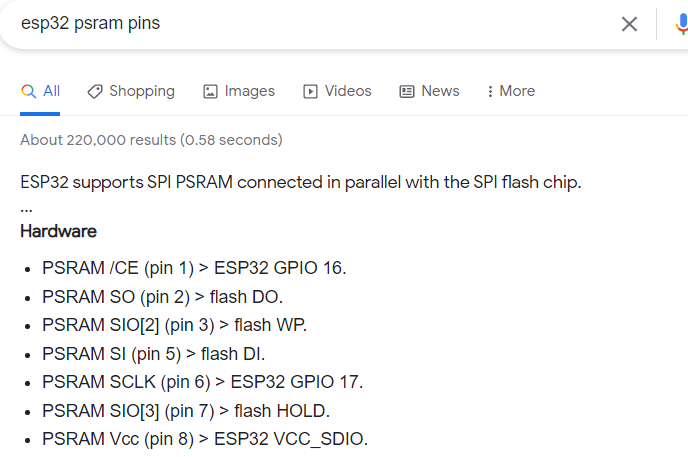Viewport: 688px width, 457px height.
Task: Open the More options menu
Action: [x=511, y=91]
